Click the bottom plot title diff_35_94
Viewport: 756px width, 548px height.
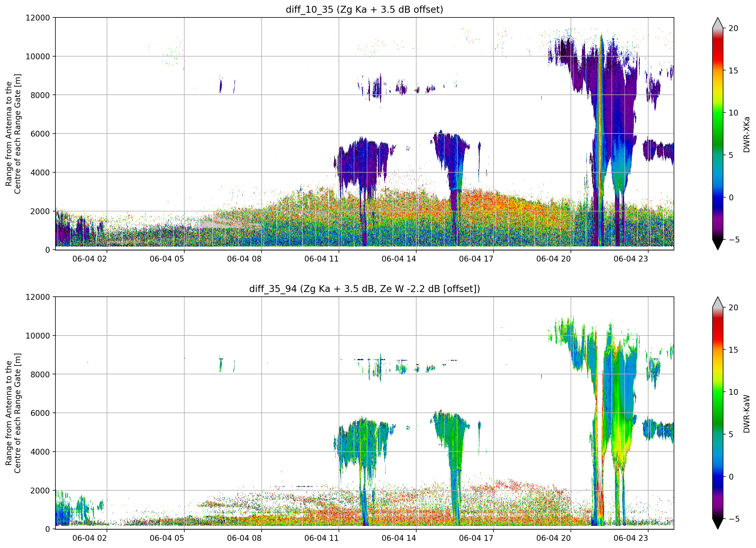coord(364,289)
